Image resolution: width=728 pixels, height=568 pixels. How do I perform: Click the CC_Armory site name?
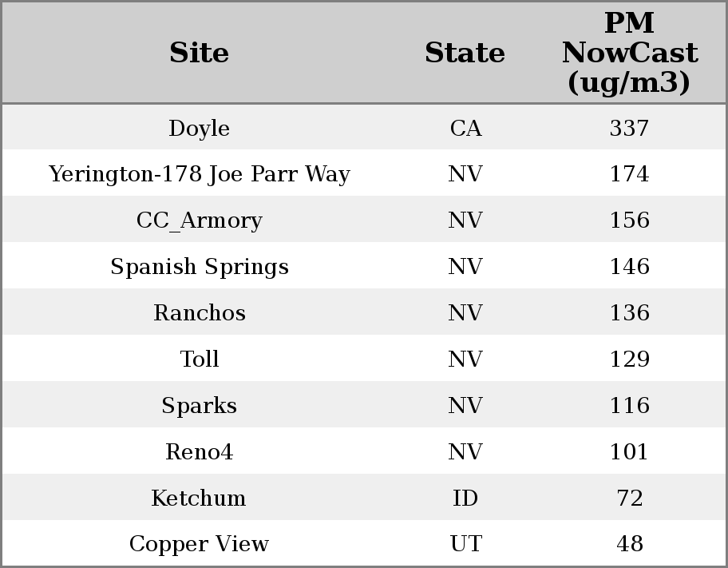pyautogui.click(x=199, y=220)
